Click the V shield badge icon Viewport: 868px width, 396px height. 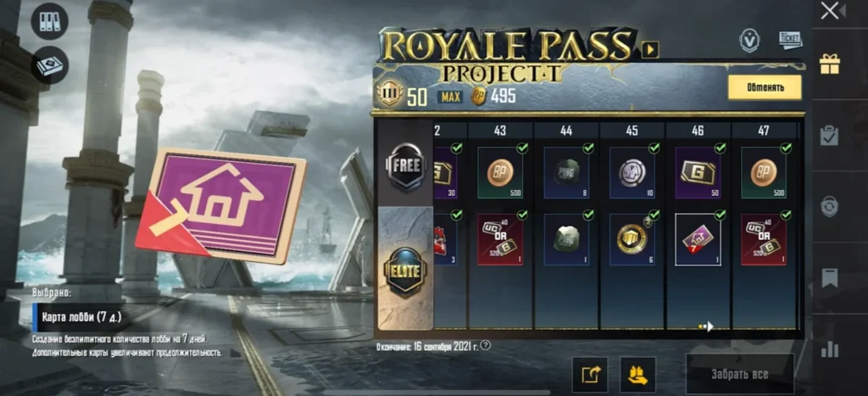pos(749,41)
